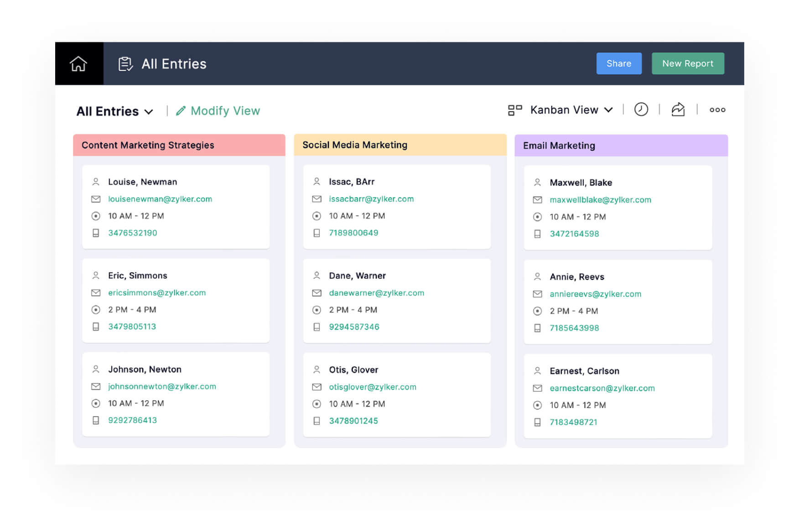Open the three-dot more options menu
This screenshot has height=532, width=799.
(717, 110)
